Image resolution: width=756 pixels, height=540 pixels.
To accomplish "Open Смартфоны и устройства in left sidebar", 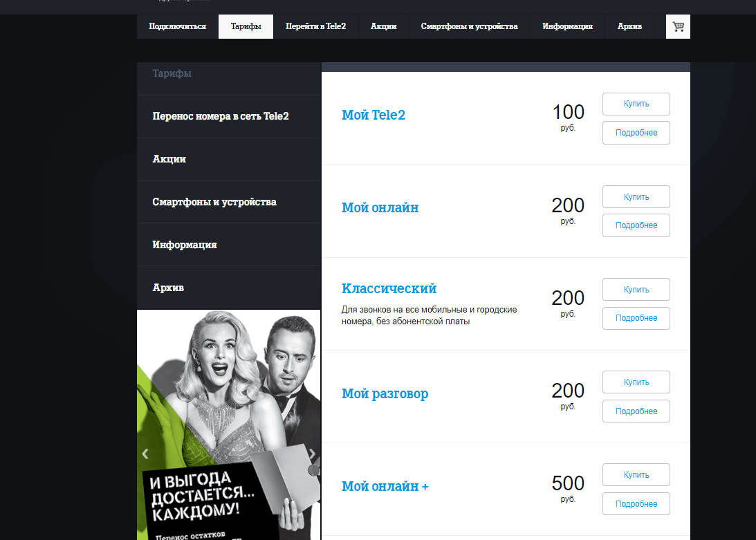I will 229,202.
